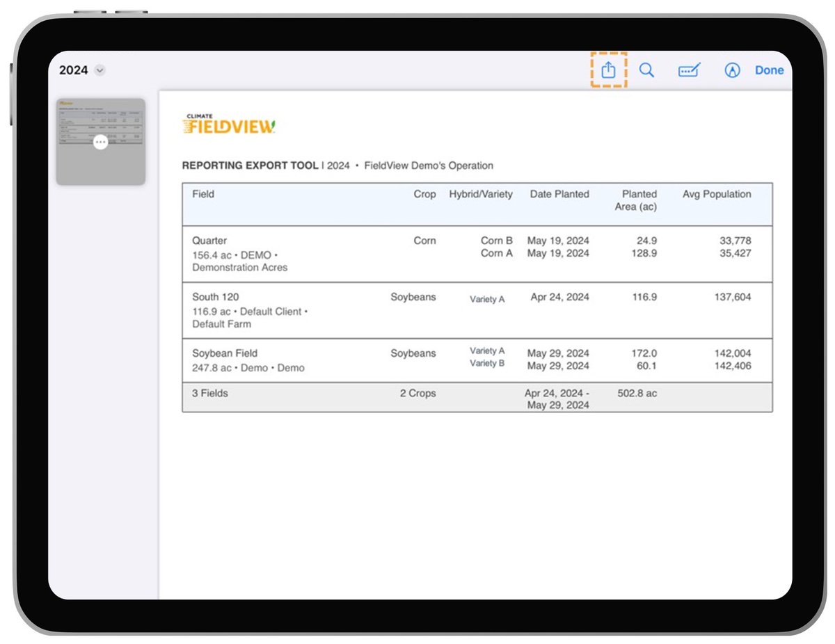Click population value '142,406'

tap(733, 366)
